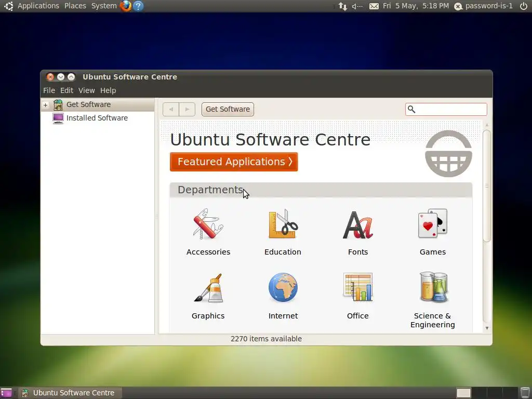Open the mail envelope indicator
532x399 pixels.
point(374,6)
